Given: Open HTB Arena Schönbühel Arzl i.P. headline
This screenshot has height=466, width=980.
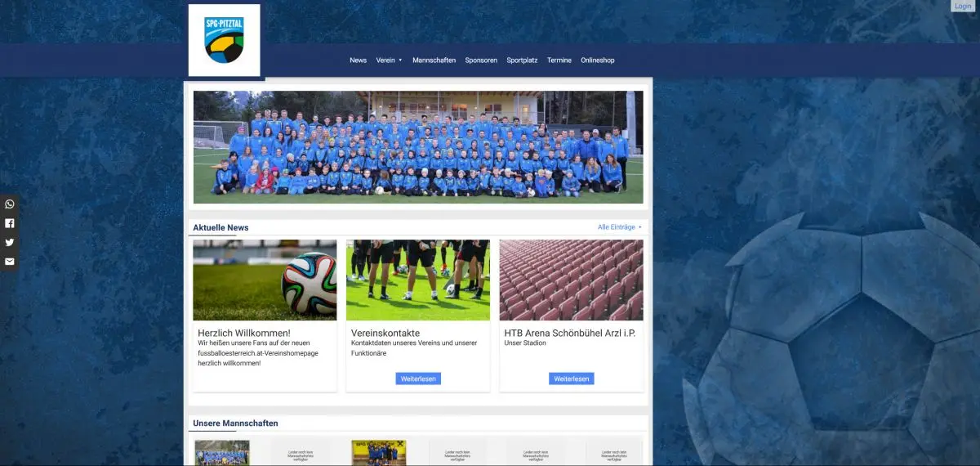Looking at the screenshot, I should [x=570, y=333].
